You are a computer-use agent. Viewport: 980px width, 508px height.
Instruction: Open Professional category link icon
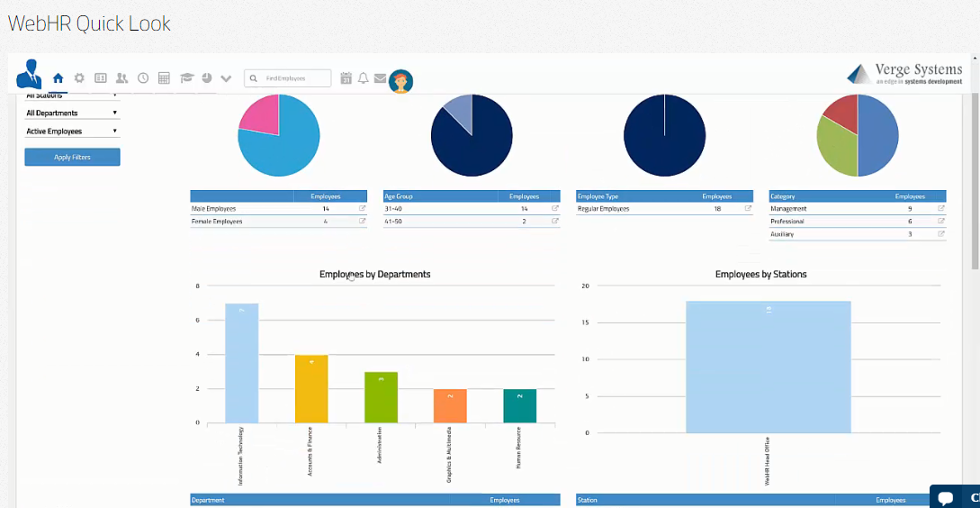coord(941,221)
